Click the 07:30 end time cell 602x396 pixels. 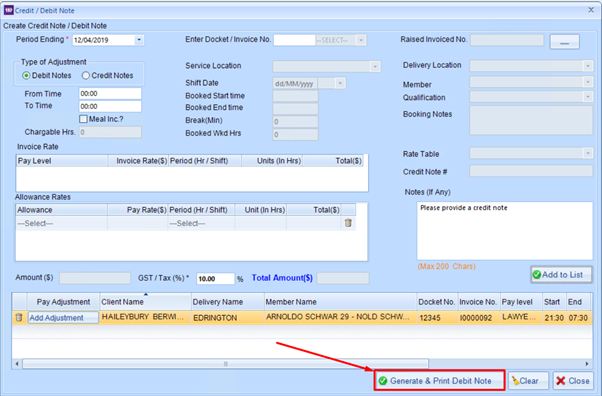578,318
